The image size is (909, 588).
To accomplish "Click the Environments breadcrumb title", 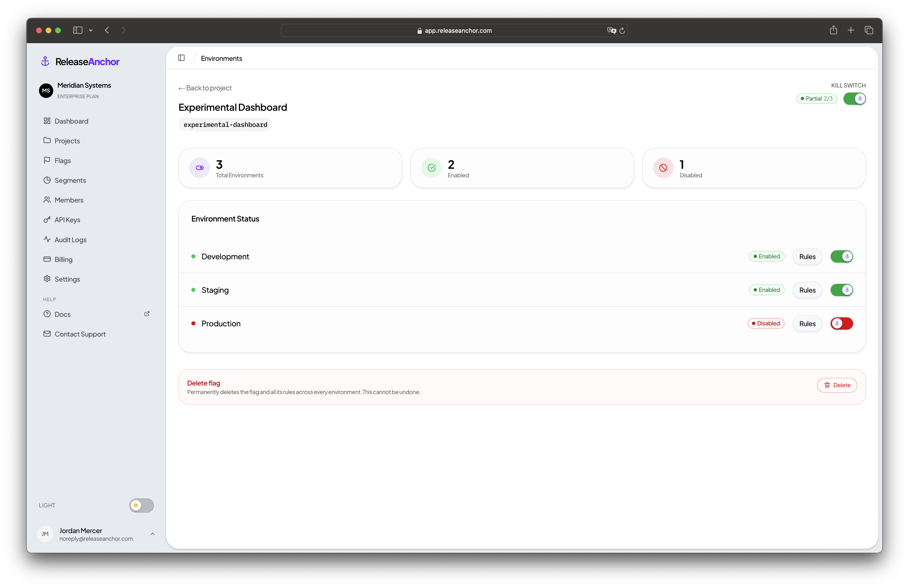I will click(222, 58).
